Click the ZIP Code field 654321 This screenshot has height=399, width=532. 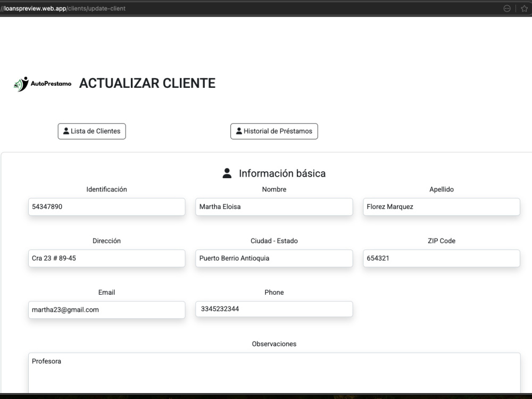(x=442, y=258)
